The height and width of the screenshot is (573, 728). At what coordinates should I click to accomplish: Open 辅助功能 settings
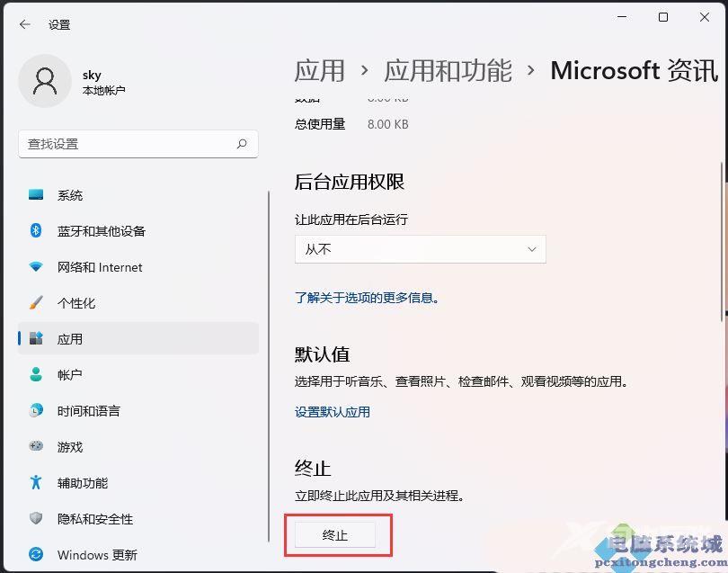click(x=138, y=482)
